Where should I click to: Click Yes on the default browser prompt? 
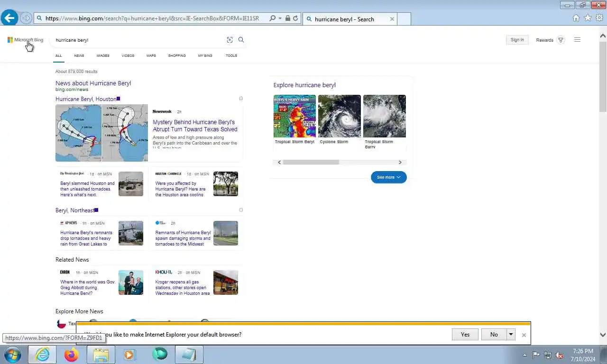[x=465, y=335]
